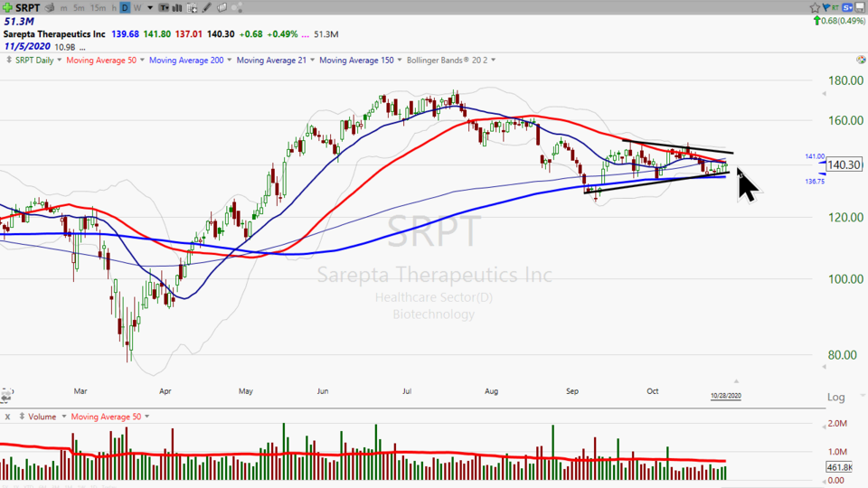Select the 15m timeframe

point(98,8)
